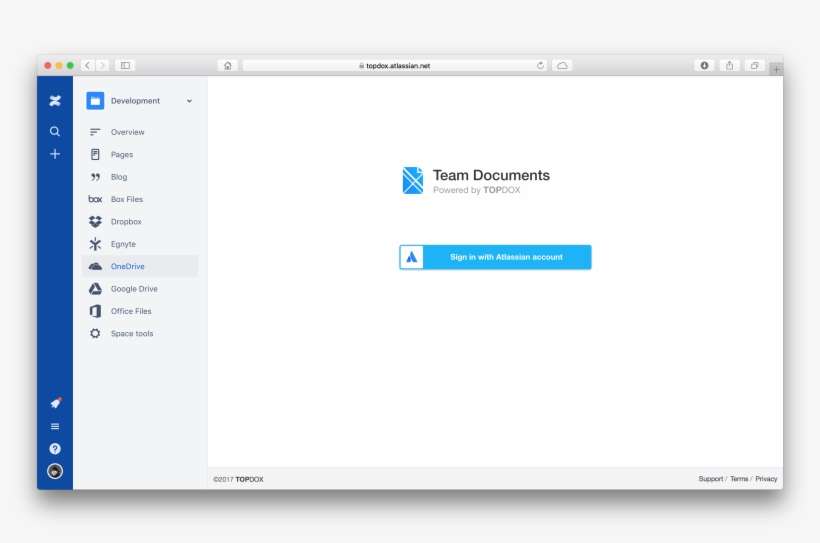Open Google Drive sidebar item
The width and height of the screenshot is (820, 543).
tap(140, 289)
